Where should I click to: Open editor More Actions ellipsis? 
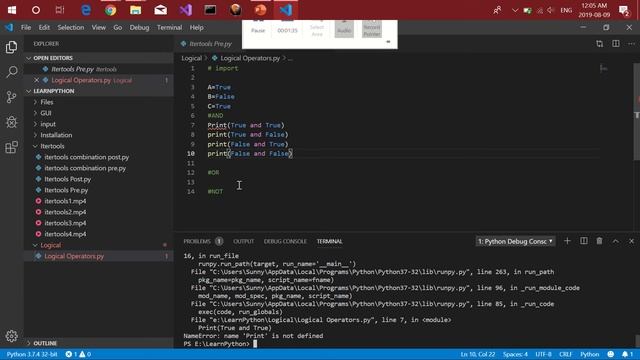(631, 44)
